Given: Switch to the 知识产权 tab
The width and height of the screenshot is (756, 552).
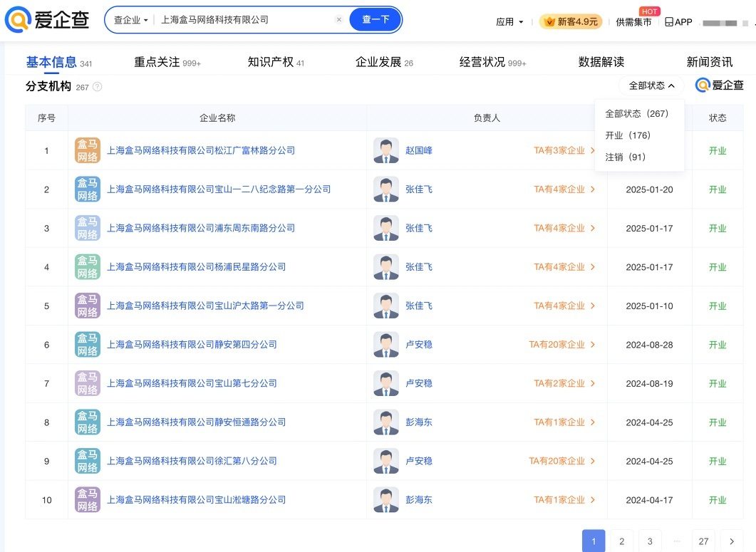Looking at the screenshot, I should (x=275, y=62).
